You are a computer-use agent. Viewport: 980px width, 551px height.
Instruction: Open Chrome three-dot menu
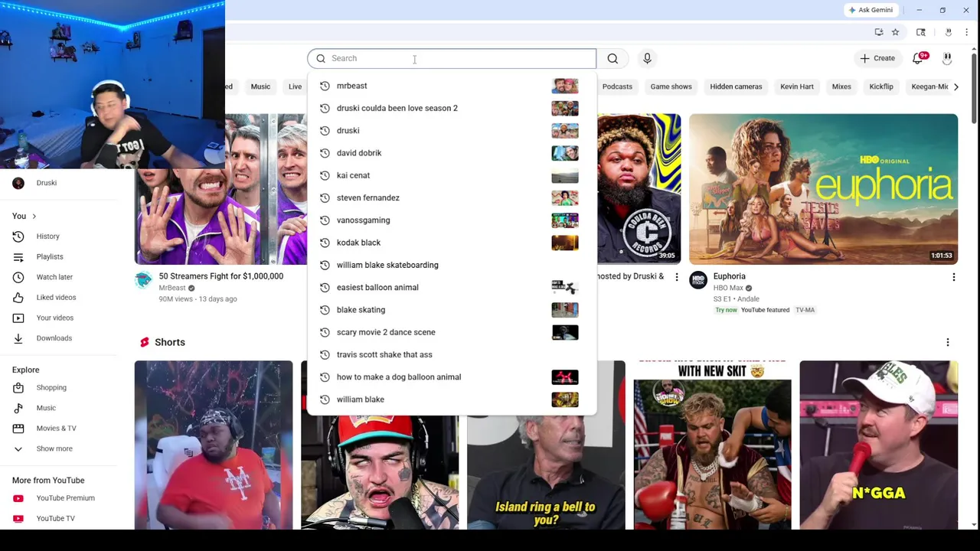(x=966, y=32)
